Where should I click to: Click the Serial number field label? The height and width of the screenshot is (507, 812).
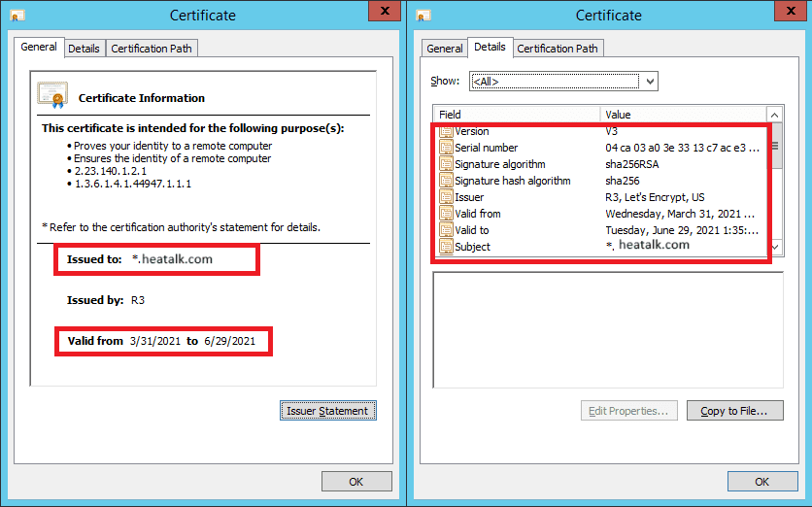[486, 148]
